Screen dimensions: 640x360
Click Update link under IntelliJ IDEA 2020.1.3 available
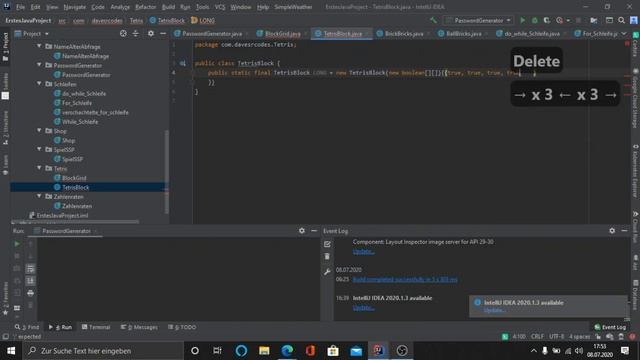tap(363, 308)
